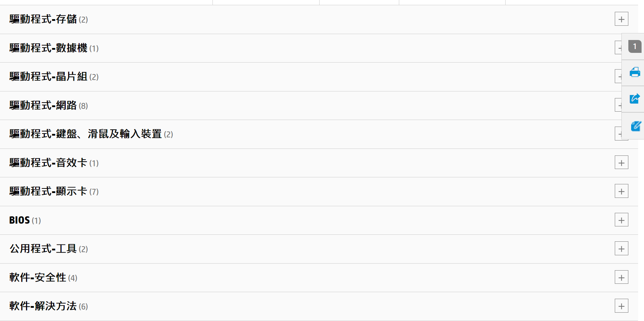Screen dimensions: 644x321
Task: Click the printer icon in the side panel
Action: pos(635,72)
